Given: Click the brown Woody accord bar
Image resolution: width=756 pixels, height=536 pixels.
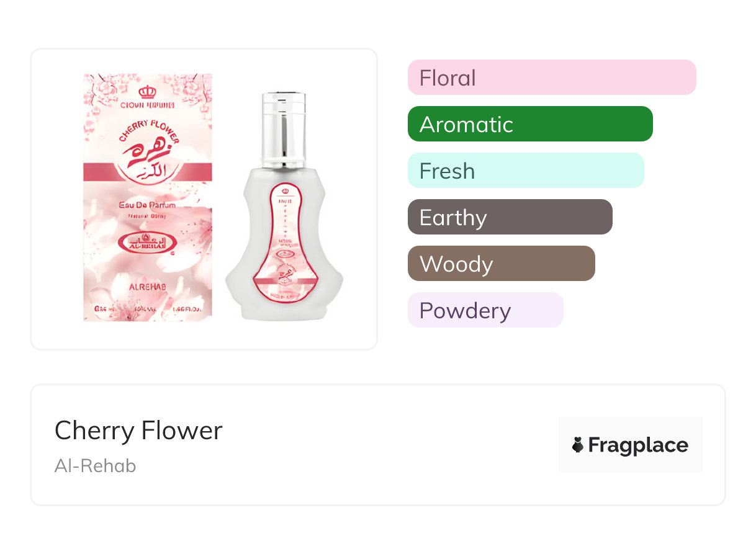Looking at the screenshot, I should tap(501, 264).
